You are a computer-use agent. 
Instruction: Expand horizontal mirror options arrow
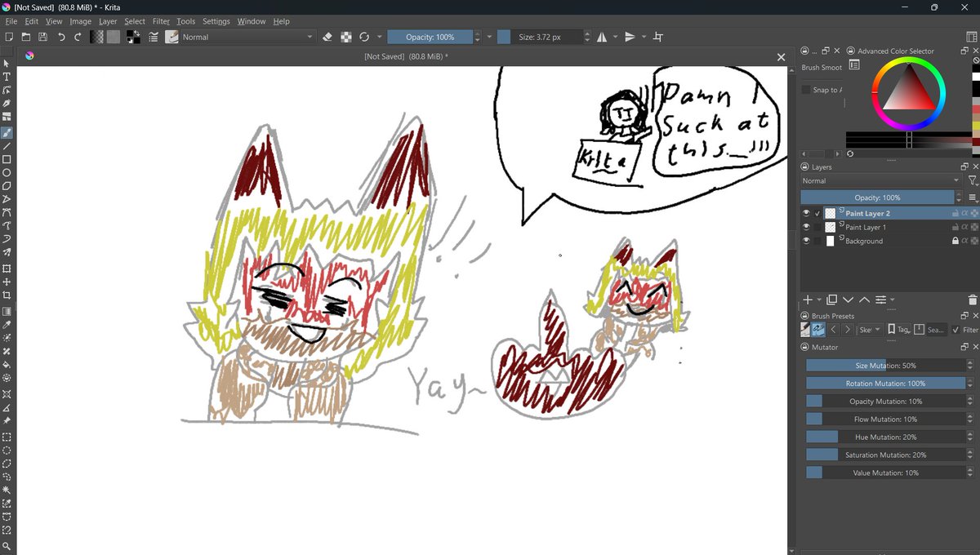click(615, 37)
